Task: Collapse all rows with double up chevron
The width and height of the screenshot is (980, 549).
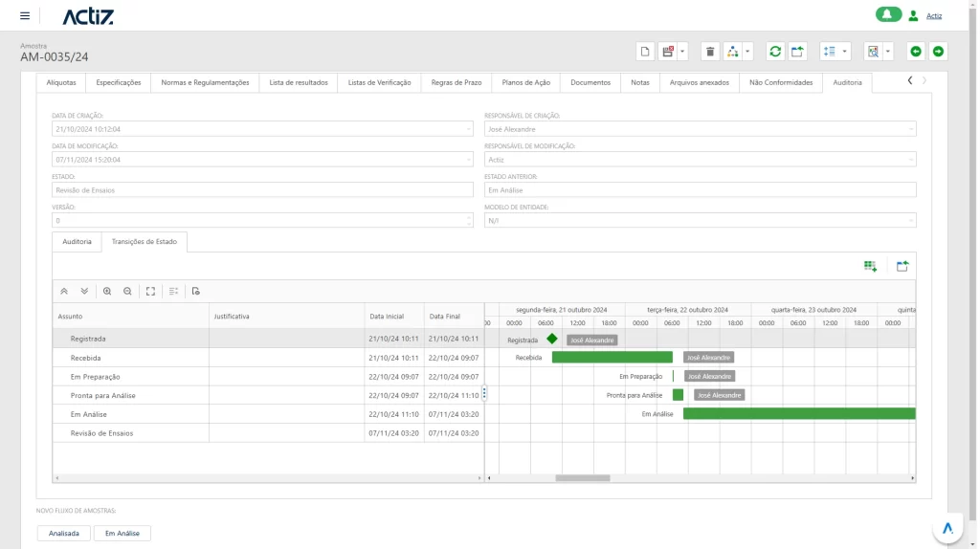Action: click(64, 291)
